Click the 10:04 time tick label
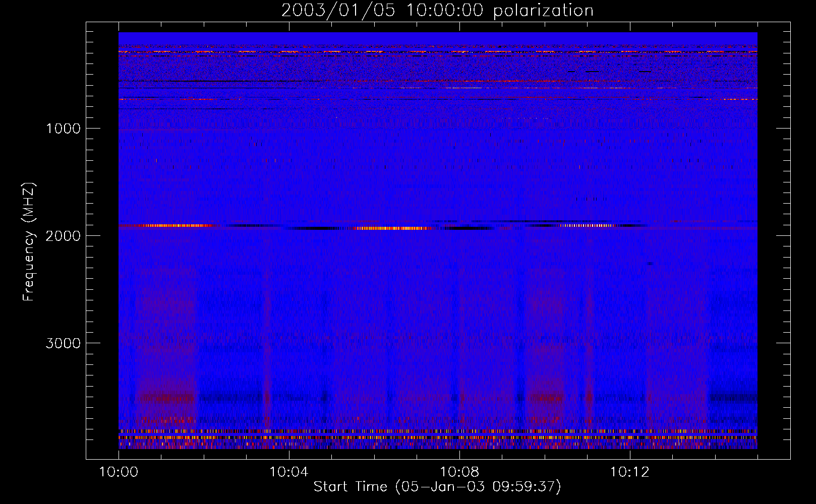Screen dimensions: 816x504 tap(289, 472)
